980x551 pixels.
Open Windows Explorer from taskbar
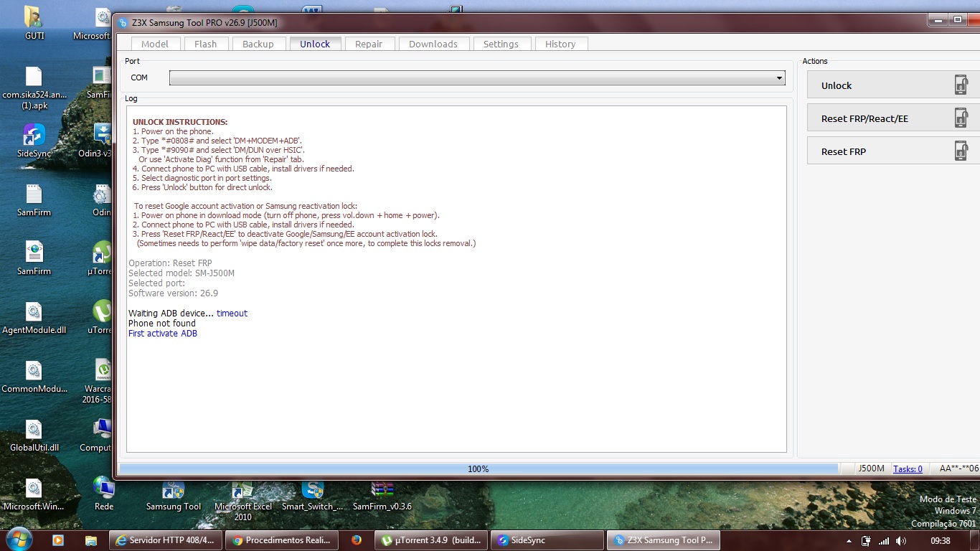coord(91,540)
